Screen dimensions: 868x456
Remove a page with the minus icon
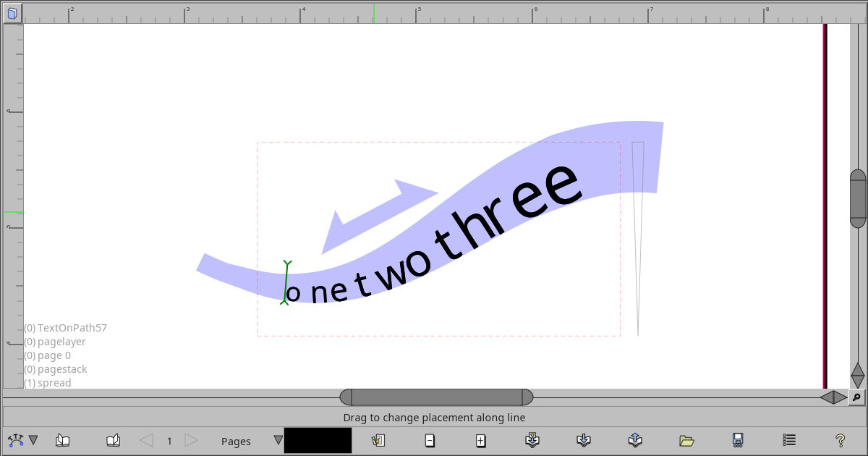(429, 439)
